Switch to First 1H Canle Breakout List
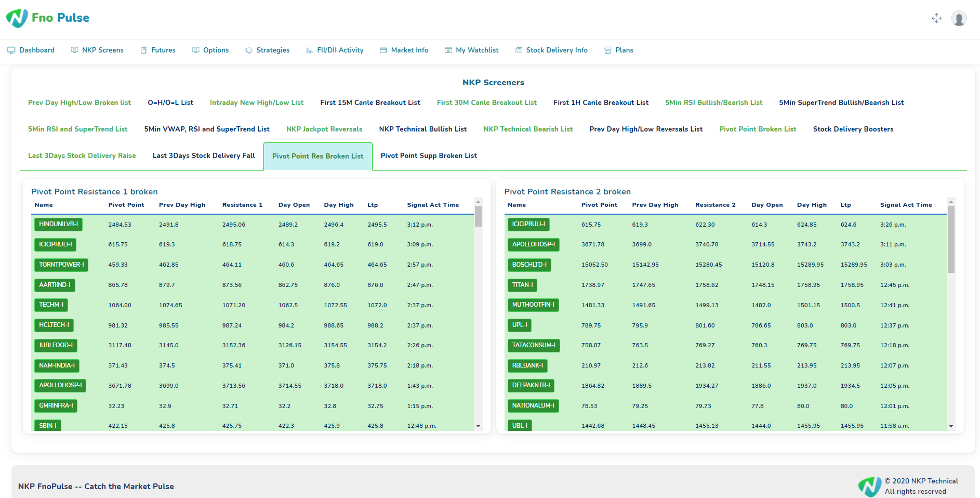This screenshot has width=980, height=498. pyautogui.click(x=601, y=103)
